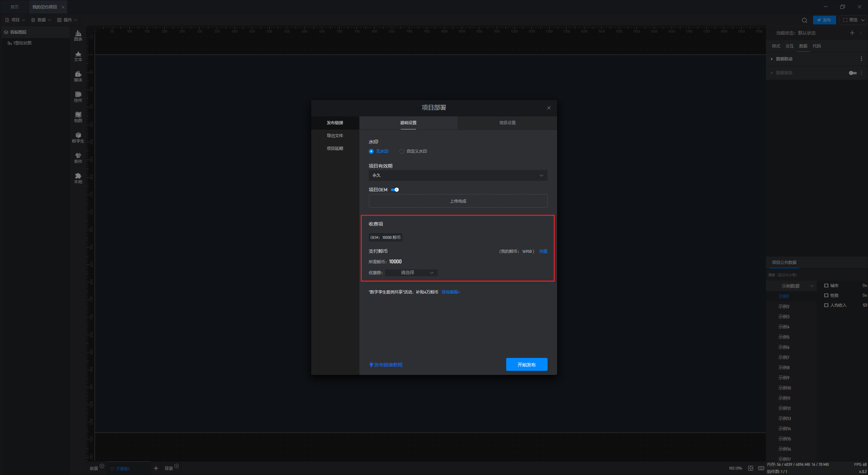Open the 项目有效期 dropdown showing 永久

pyautogui.click(x=458, y=175)
